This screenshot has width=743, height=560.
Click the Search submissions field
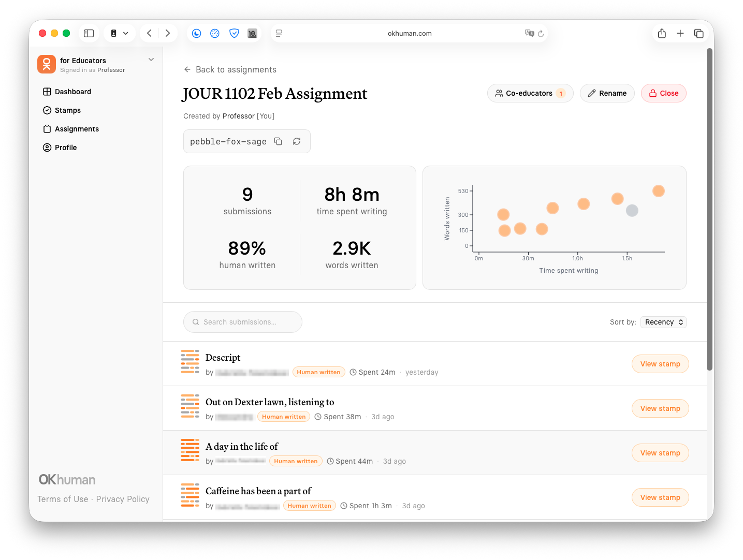243,322
